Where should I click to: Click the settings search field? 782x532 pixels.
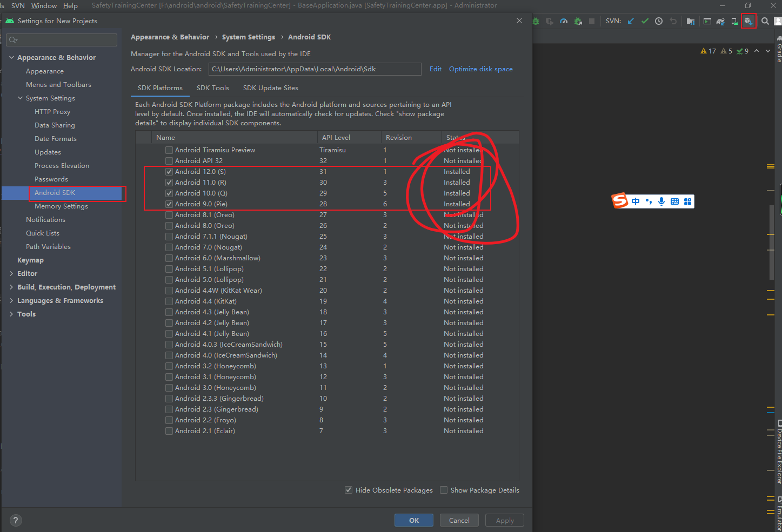pos(62,40)
